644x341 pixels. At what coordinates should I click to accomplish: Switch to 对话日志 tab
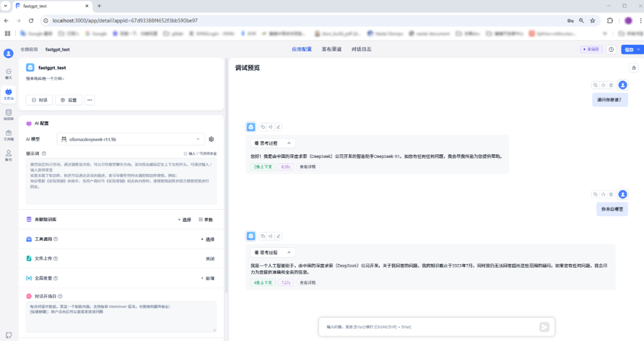(x=361, y=49)
